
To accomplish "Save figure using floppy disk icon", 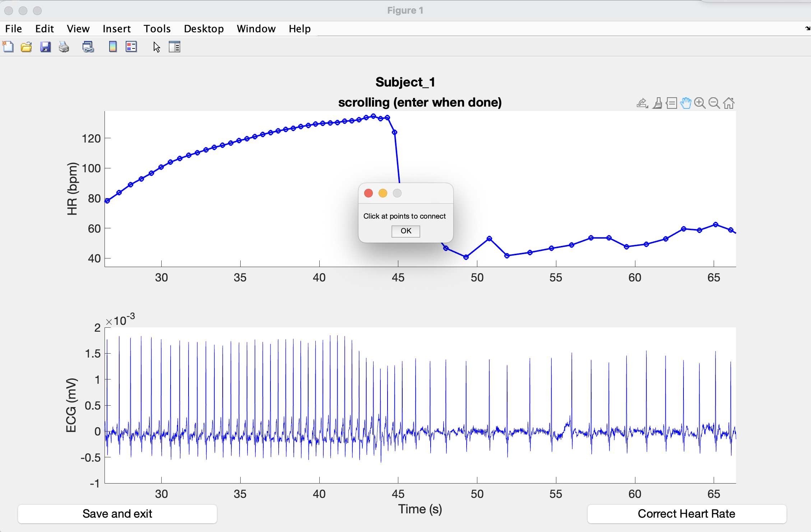I will coord(45,47).
